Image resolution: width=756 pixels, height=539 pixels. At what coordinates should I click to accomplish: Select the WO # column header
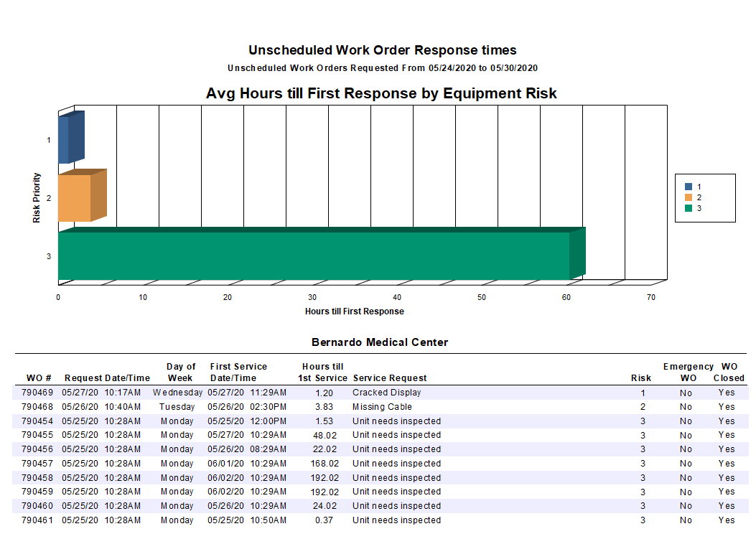pos(36,378)
